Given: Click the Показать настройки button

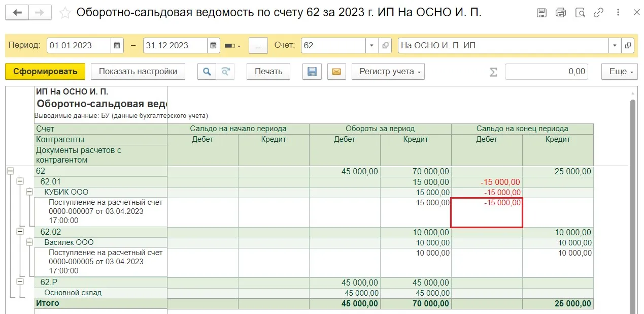Looking at the screenshot, I should tap(138, 72).
